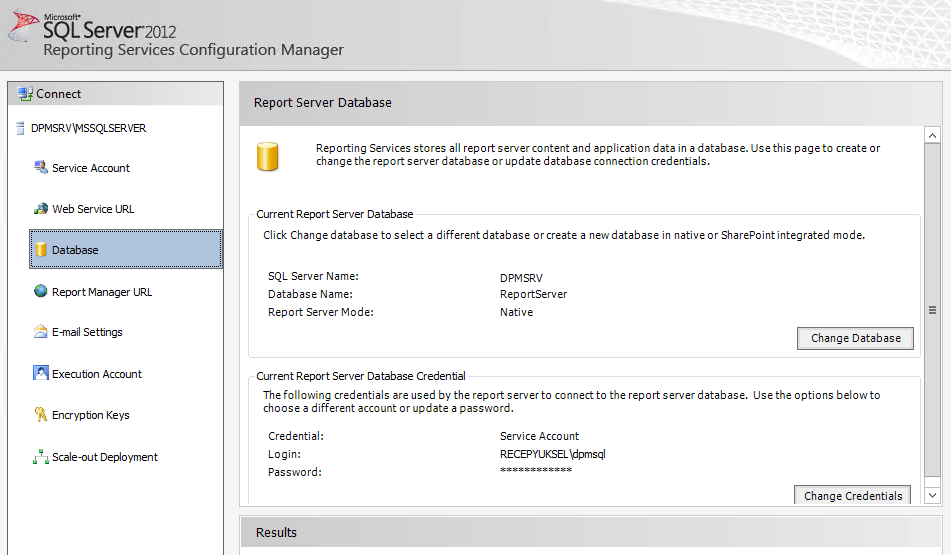Image resolution: width=951 pixels, height=555 pixels.
Task: Select the DPMSRV\MSSQLSERVER server node
Action: pyautogui.click(x=88, y=129)
